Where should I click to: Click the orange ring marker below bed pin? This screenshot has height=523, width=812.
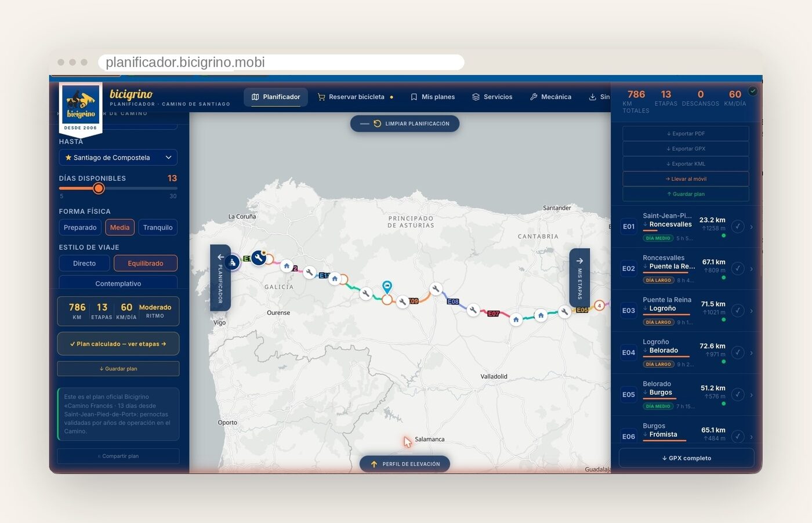click(x=387, y=300)
